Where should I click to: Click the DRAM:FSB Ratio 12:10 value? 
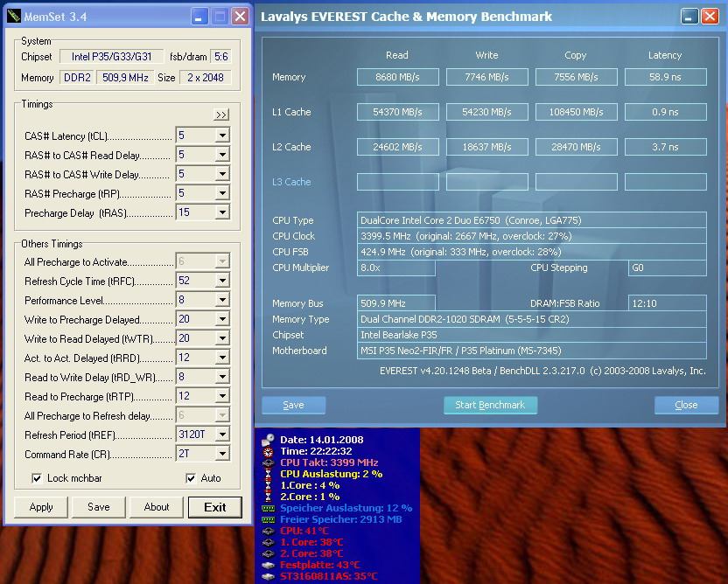tap(667, 303)
